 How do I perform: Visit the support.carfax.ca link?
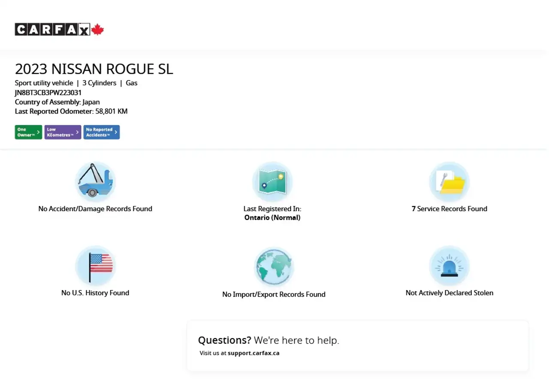tap(253, 353)
